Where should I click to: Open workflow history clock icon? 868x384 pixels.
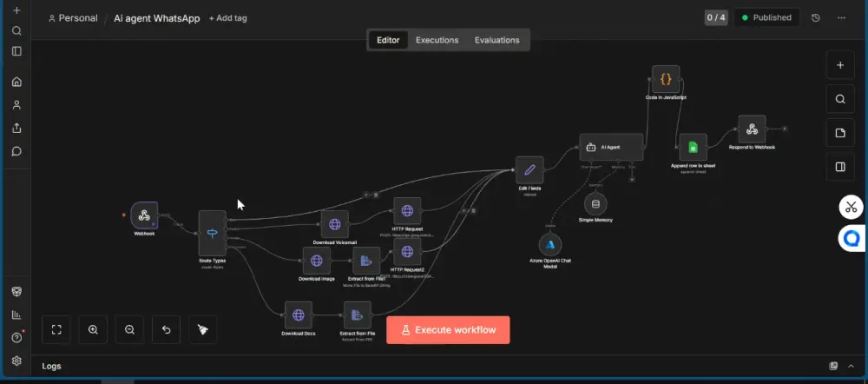(815, 17)
